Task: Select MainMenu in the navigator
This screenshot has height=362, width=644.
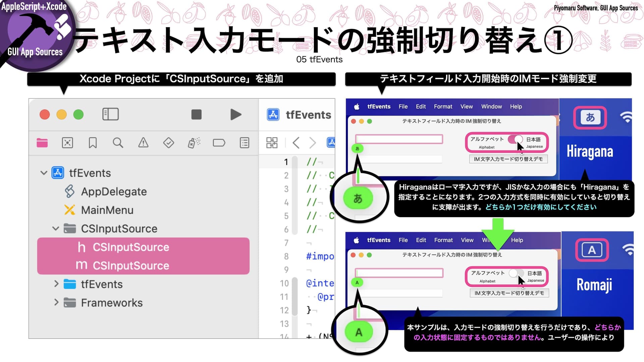Action: tap(99, 210)
